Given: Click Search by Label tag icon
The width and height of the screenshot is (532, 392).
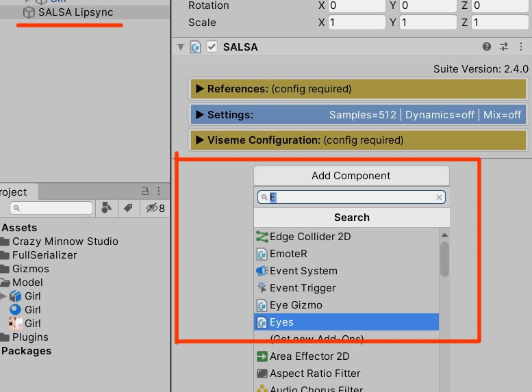Looking at the screenshot, I should coord(127,208).
